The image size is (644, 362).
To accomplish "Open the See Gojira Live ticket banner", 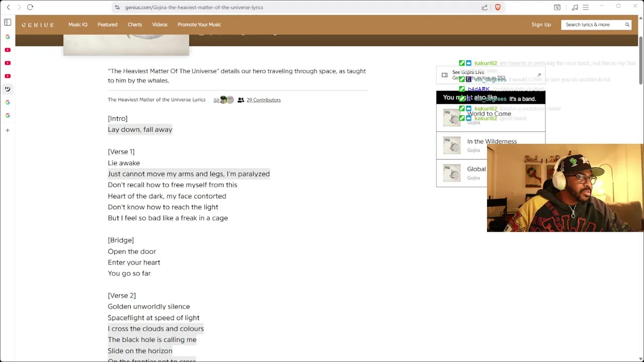I will (x=491, y=75).
